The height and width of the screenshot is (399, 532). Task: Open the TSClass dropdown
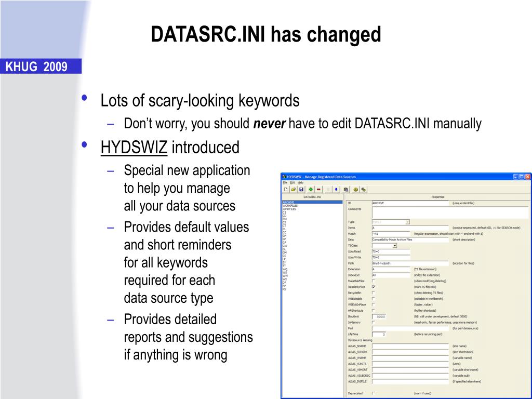point(395,246)
